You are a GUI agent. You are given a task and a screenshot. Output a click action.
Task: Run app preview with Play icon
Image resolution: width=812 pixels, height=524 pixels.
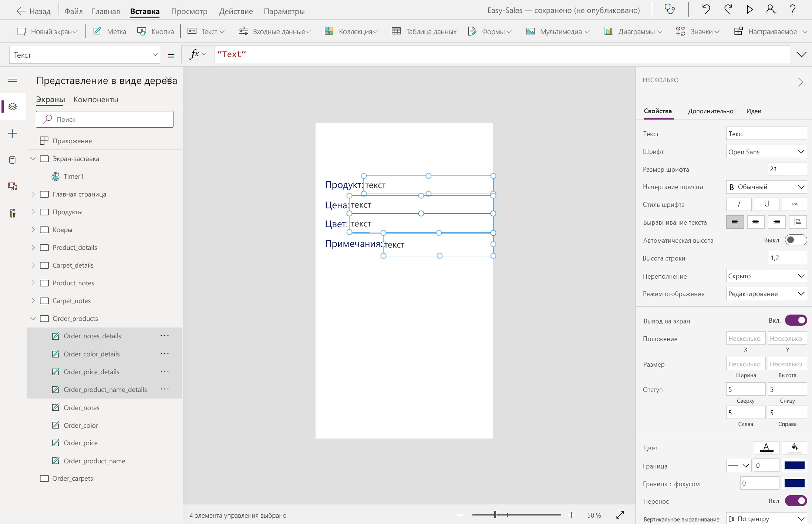[x=750, y=9]
